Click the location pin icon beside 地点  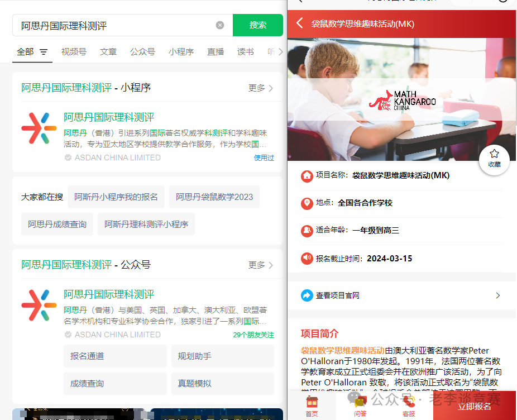click(x=307, y=203)
